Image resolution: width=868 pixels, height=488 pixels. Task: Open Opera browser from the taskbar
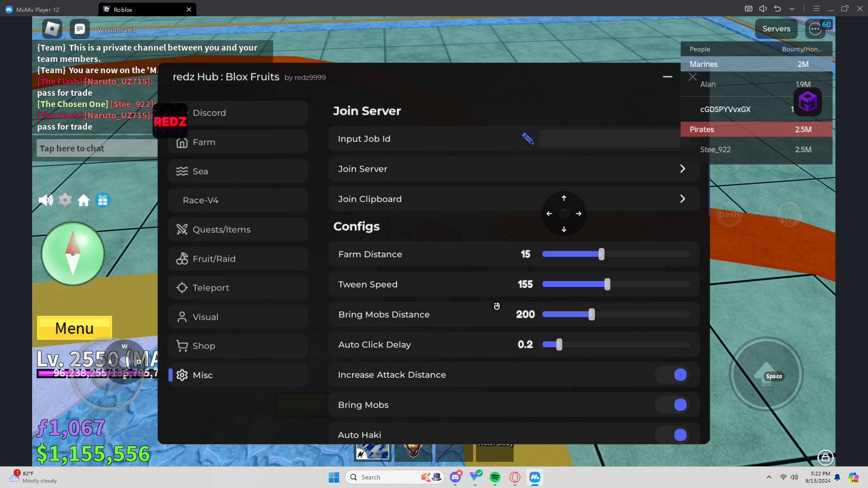click(x=515, y=477)
